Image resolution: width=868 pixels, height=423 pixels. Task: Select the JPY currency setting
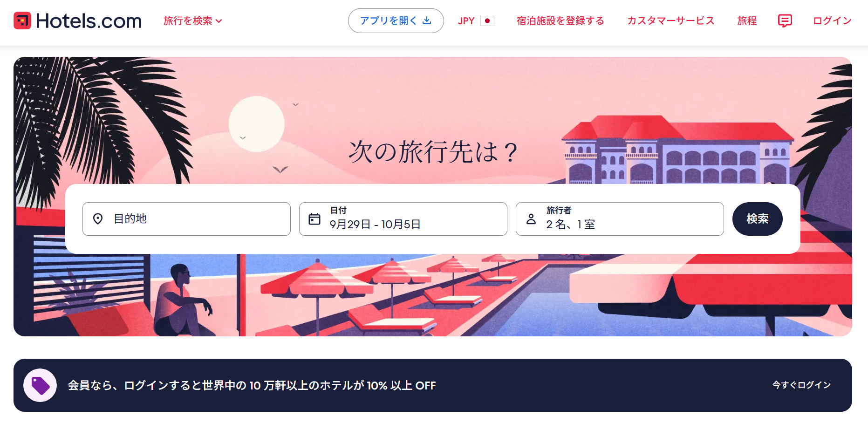(476, 20)
